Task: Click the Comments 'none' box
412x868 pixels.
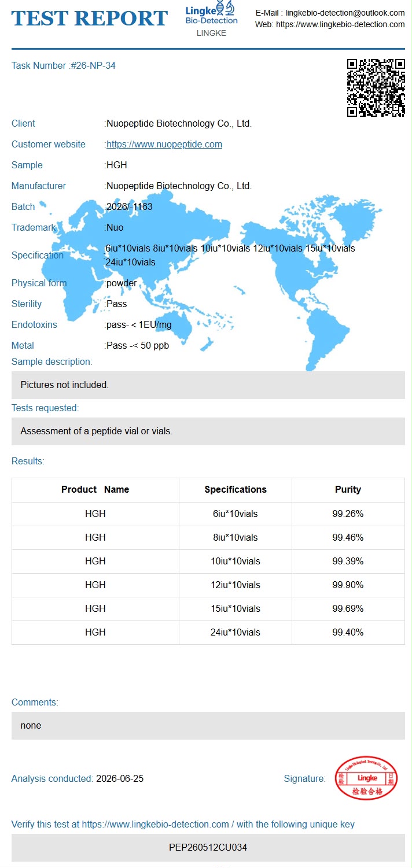Action: coord(208,726)
